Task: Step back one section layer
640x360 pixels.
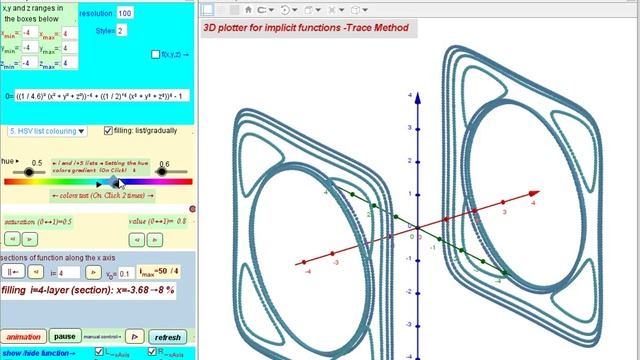Action: tap(36, 272)
